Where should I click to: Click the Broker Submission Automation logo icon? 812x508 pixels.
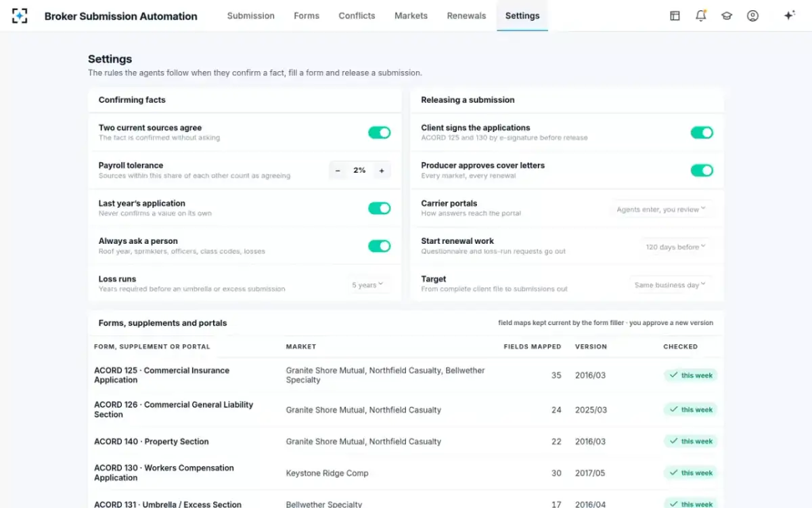coord(20,16)
